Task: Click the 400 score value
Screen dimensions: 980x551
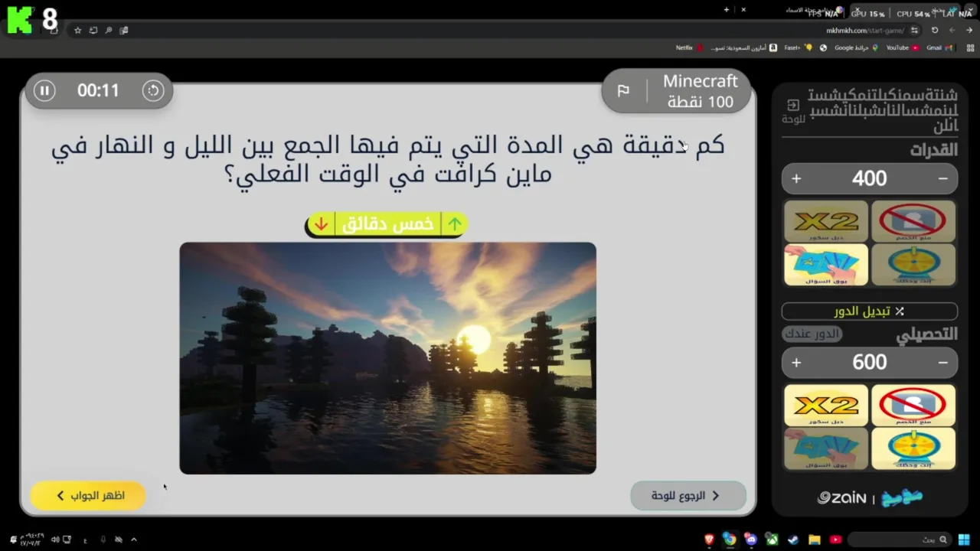Action: tap(869, 178)
